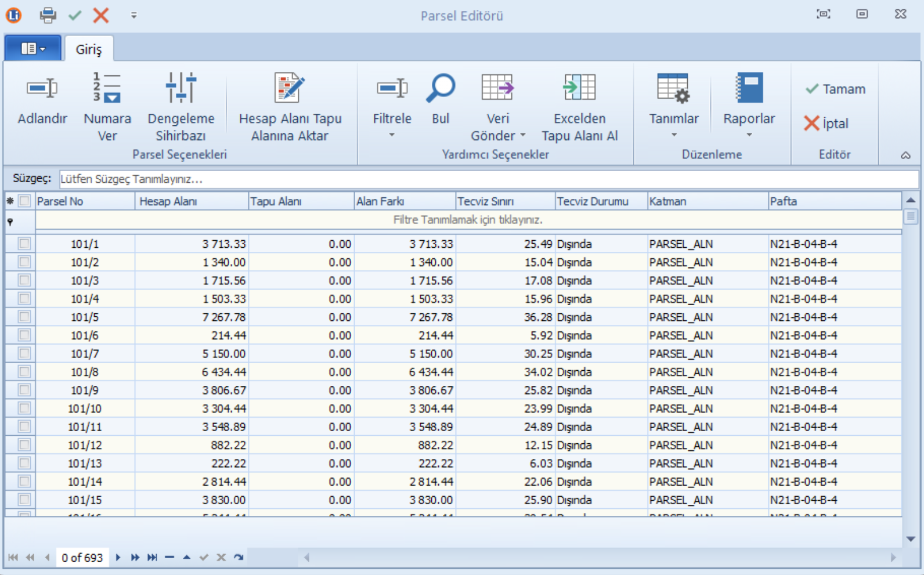Go to first record in navigator
924x575 pixels.
tap(13, 558)
